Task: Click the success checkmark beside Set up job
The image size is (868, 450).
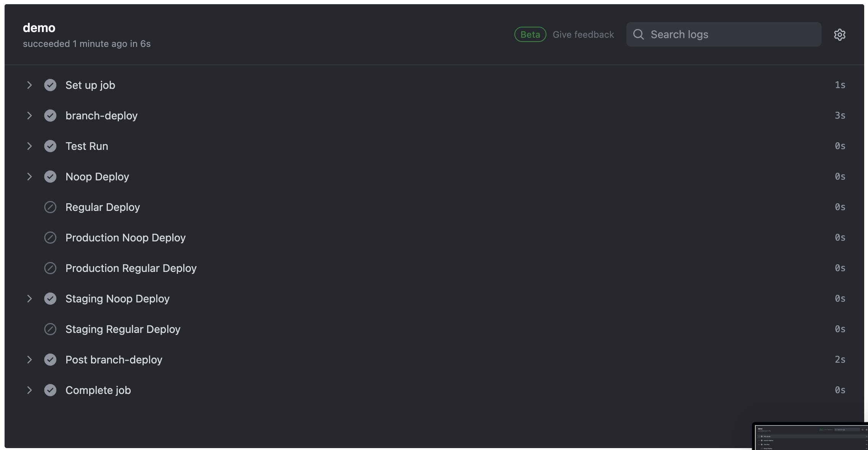Action: tap(50, 85)
